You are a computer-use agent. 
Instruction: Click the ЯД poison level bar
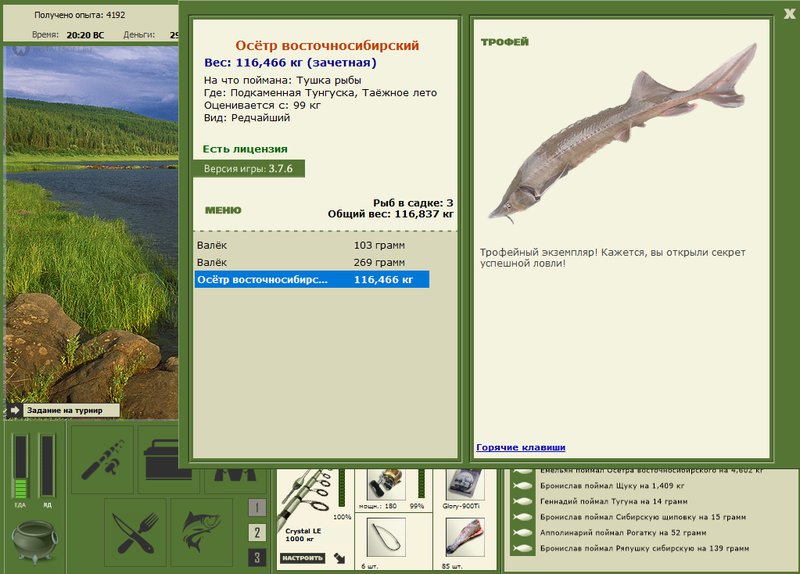click(x=47, y=466)
